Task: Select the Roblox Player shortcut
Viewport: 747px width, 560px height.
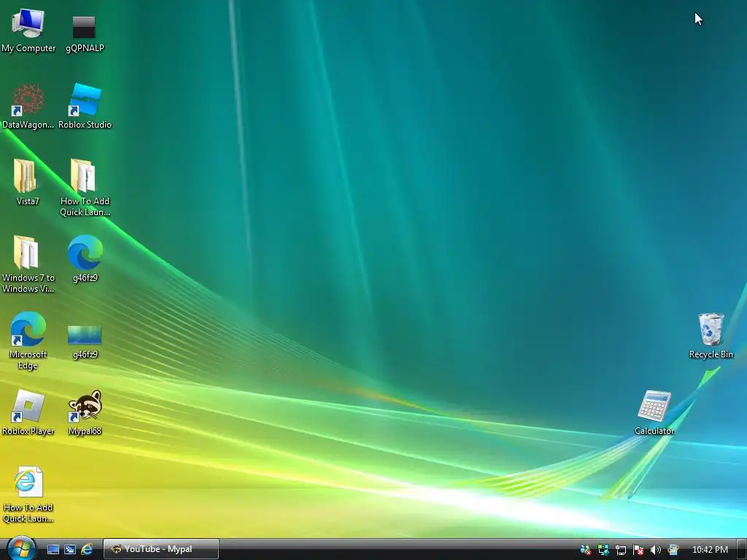Action: pos(28,413)
